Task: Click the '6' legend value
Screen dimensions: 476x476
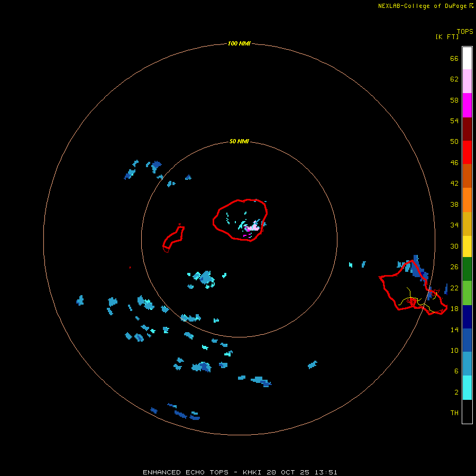Action: point(456,371)
